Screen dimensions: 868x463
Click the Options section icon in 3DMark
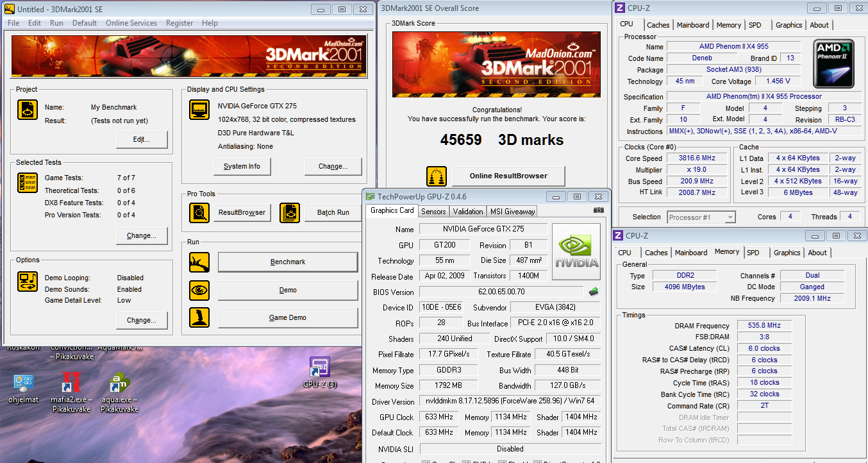27,281
